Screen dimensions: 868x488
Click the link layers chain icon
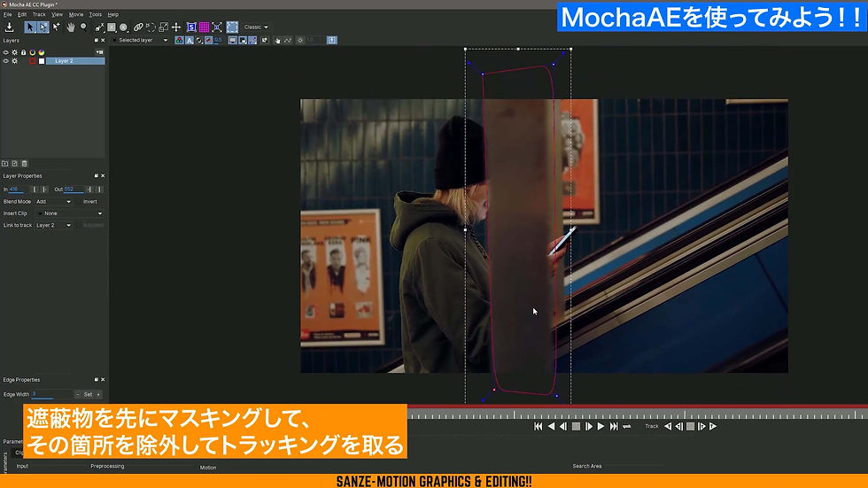pos(138,27)
